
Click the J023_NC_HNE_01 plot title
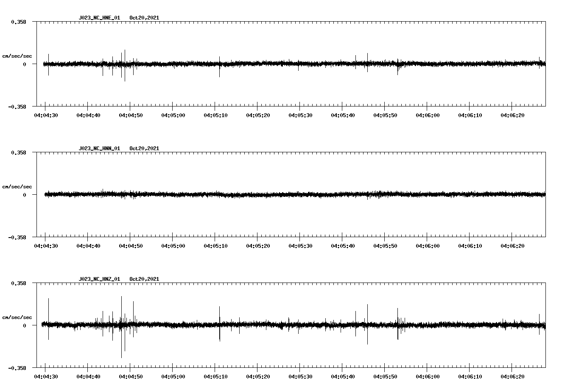click(x=99, y=18)
